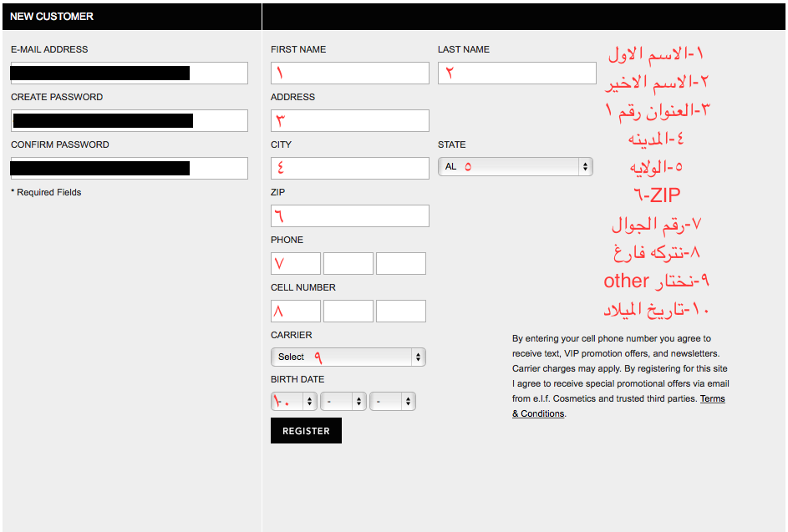This screenshot has width=788, height=532.
Task: Click the third Phone number box
Action: (x=401, y=263)
